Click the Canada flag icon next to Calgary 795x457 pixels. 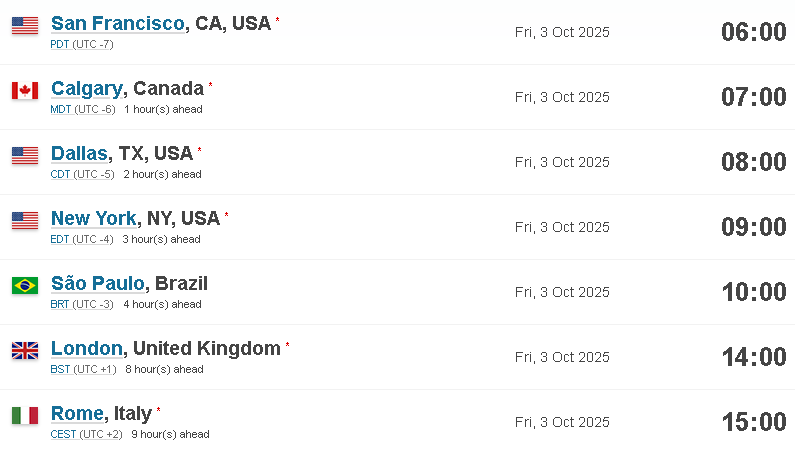[x=25, y=91]
